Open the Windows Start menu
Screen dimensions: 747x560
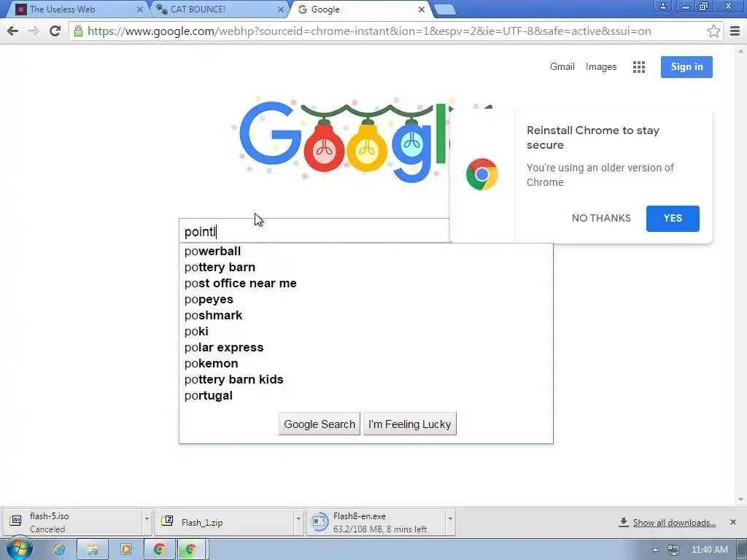point(19,550)
